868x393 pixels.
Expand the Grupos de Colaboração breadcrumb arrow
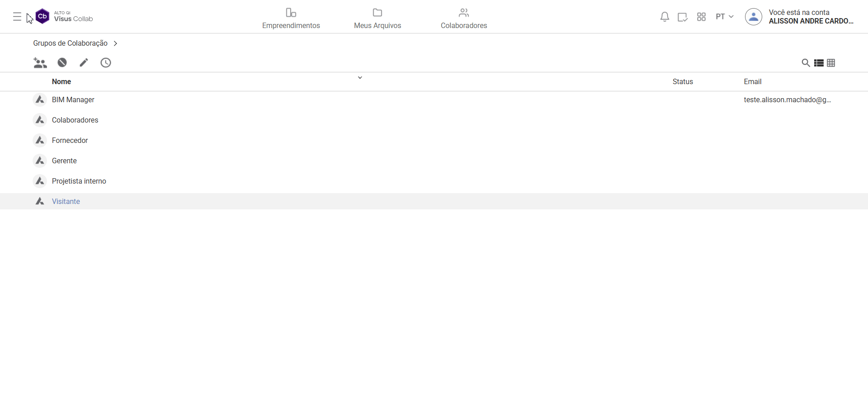point(115,43)
